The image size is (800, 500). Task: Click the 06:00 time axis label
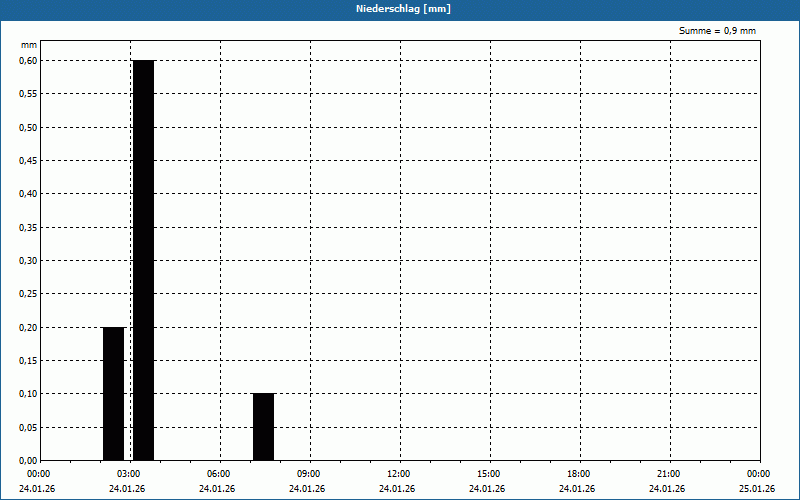(218, 473)
